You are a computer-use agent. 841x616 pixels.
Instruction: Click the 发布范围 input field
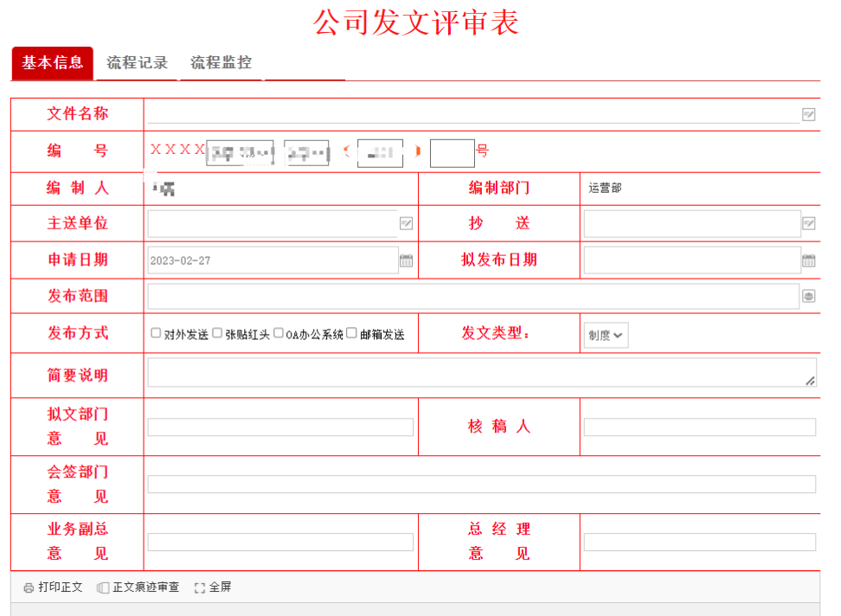473,297
